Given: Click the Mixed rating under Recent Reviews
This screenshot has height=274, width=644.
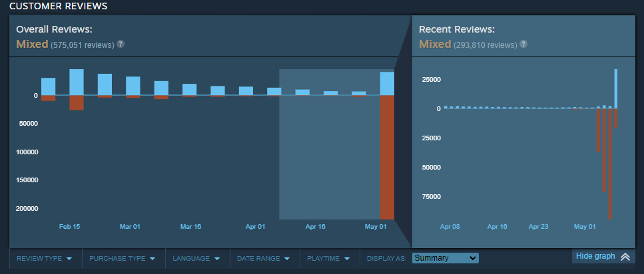Looking at the screenshot, I should click(x=435, y=45).
